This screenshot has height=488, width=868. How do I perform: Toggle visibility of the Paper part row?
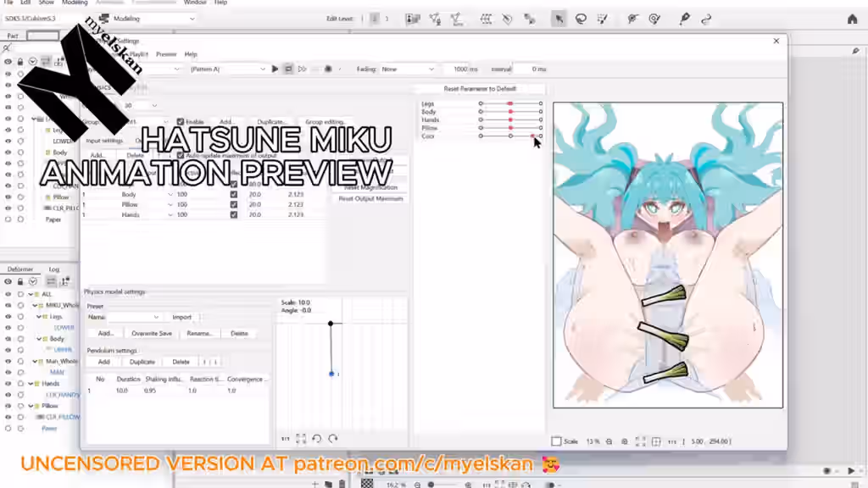[8, 219]
